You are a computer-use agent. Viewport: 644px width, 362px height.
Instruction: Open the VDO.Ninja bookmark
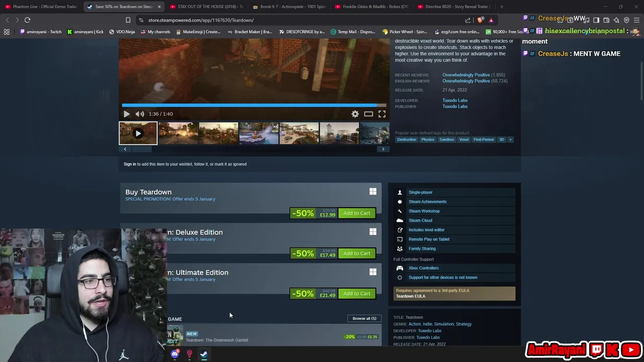click(x=122, y=32)
